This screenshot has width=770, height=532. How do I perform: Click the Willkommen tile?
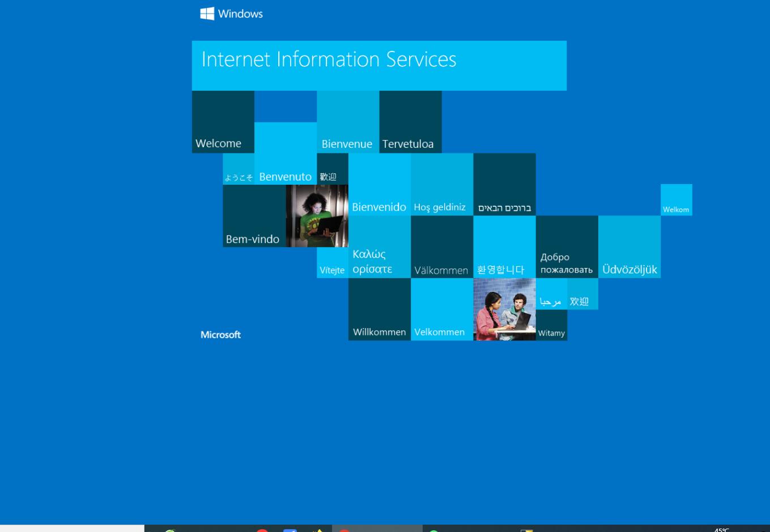click(379, 309)
